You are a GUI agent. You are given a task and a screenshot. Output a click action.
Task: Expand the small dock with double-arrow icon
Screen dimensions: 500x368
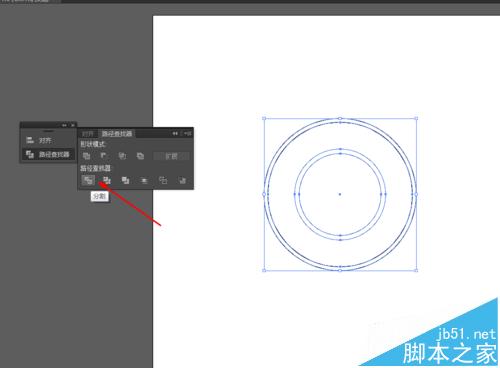click(x=64, y=125)
